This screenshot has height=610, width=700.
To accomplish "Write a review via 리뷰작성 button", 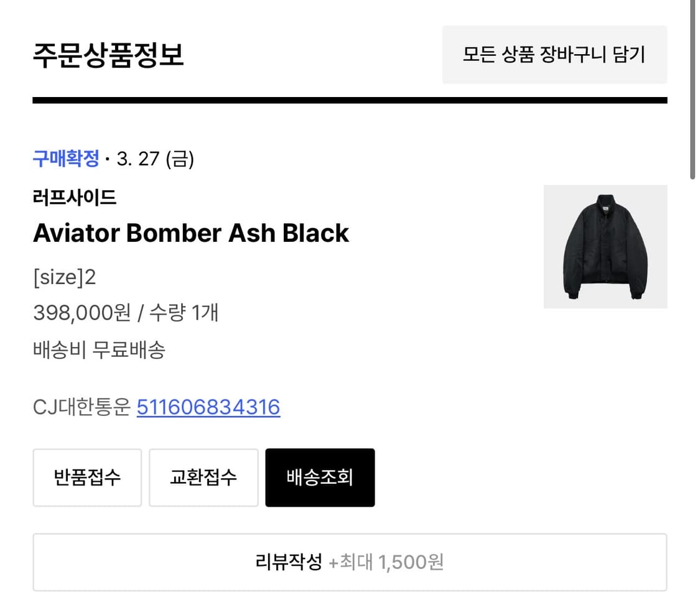I will click(349, 562).
